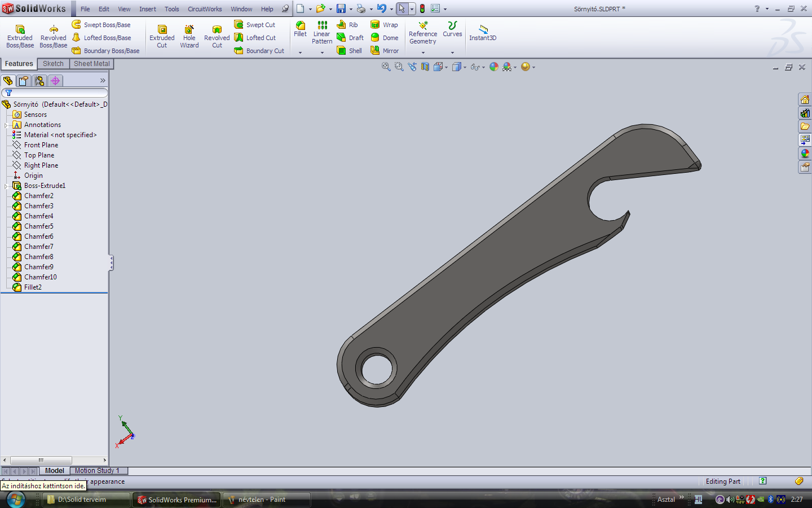Activate the Section View tool

coord(425,67)
